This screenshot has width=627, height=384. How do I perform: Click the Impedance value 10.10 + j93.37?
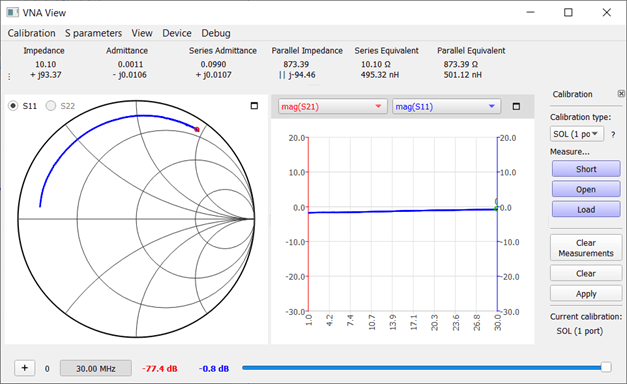click(46, 70)
